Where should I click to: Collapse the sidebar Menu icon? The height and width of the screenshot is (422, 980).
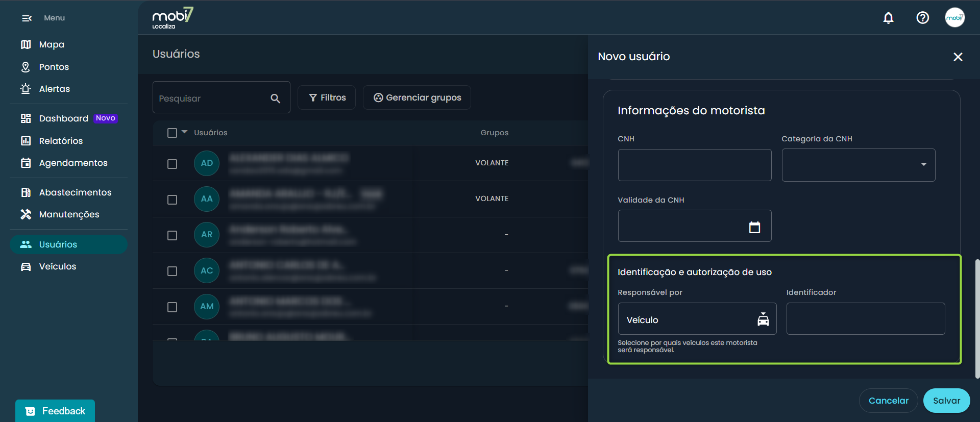point(27,18)
